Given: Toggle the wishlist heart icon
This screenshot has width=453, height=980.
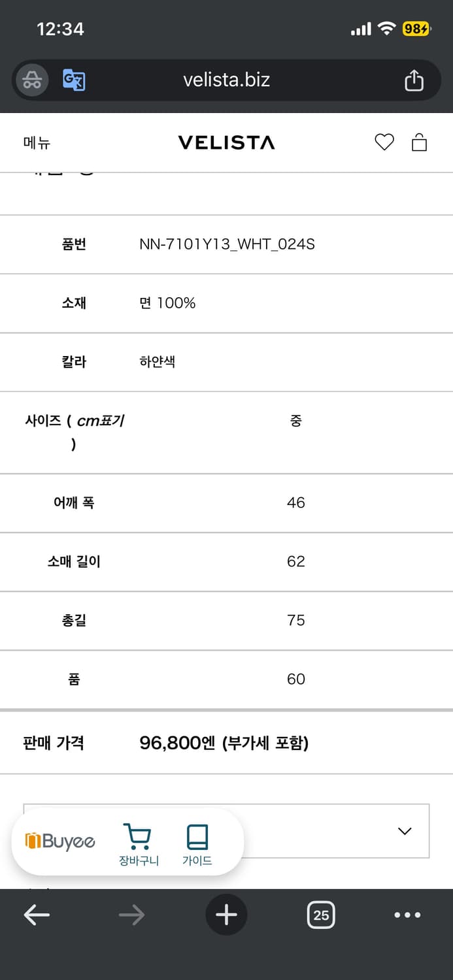Looking at the screenshot, I should click(385, 142).
